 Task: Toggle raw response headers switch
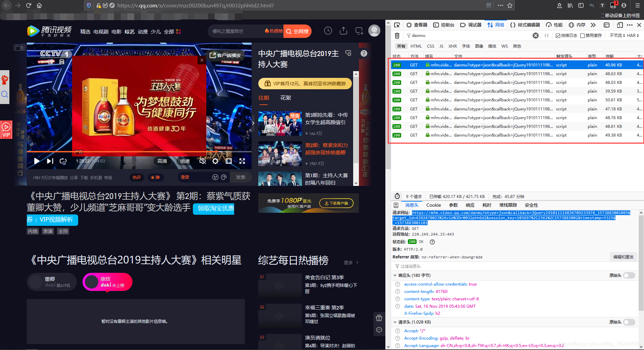point(629,276)
